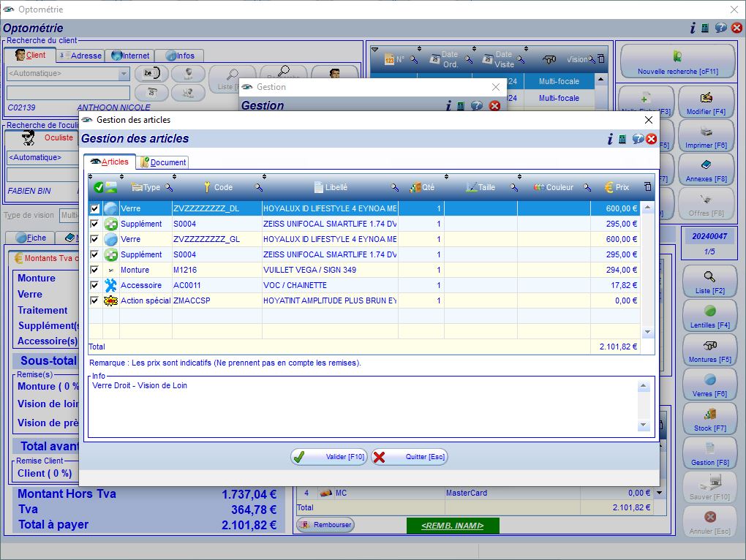Click the Supplément icon in first S0004 row

pyautogui.click(x=111, y=224)
